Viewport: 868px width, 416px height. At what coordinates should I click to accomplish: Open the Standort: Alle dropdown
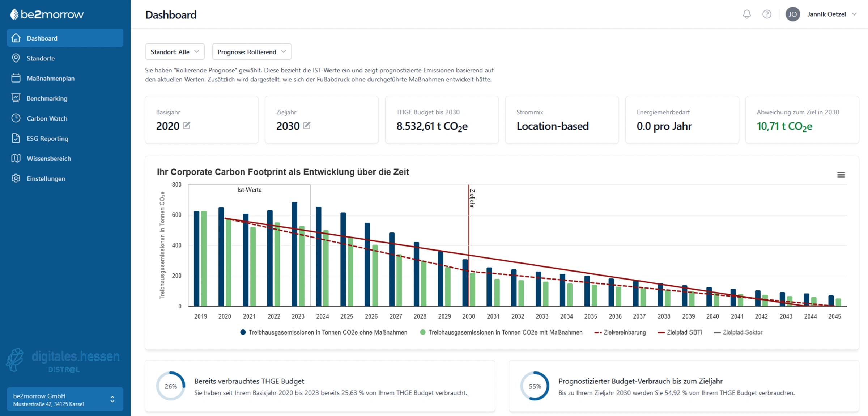tap(175, 52)
